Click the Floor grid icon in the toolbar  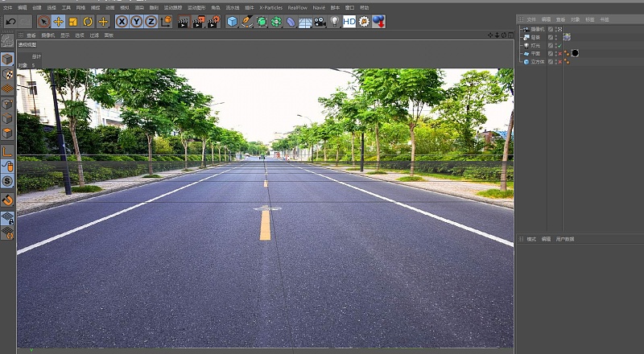click(x=305, y=22)
